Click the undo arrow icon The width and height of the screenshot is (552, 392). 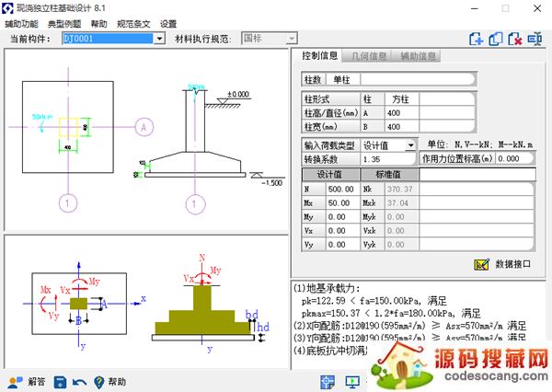point(79,382)
